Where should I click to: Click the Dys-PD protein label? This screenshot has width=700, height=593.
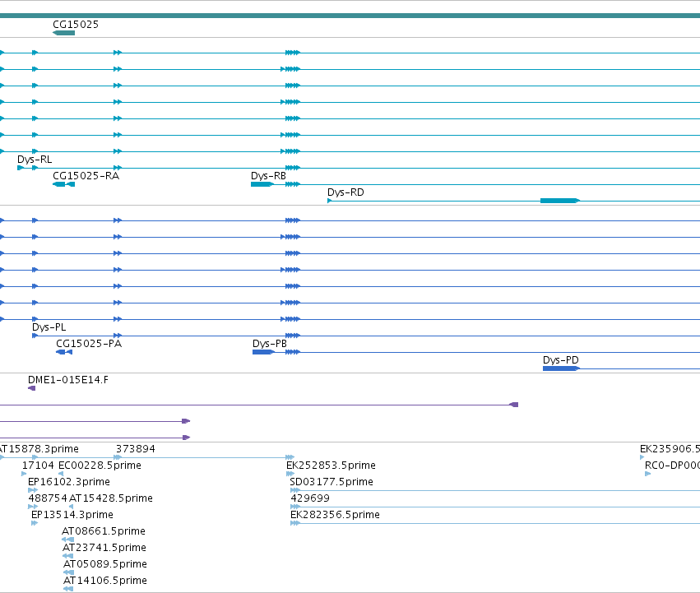pos(561,360)
